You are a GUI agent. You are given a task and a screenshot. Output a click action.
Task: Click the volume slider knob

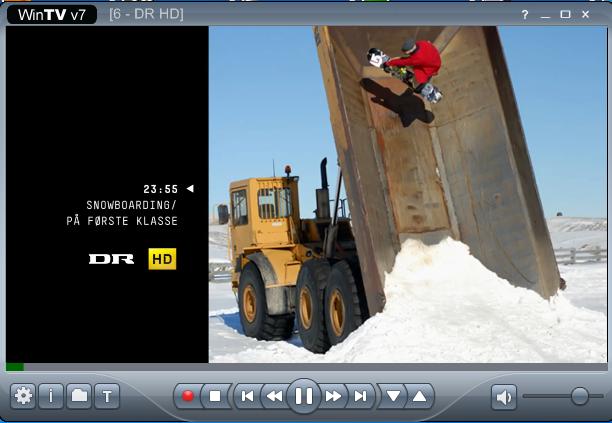coord(579,396)
